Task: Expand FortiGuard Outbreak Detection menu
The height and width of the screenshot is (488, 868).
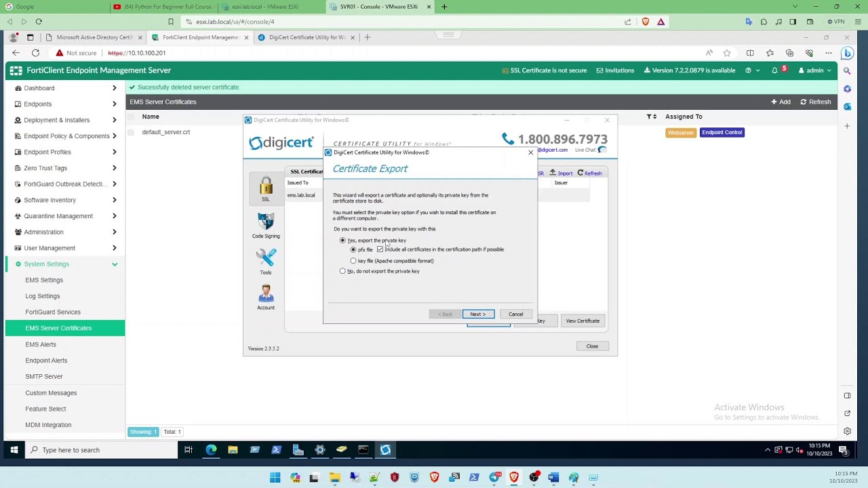Action: tap(115, 184)
